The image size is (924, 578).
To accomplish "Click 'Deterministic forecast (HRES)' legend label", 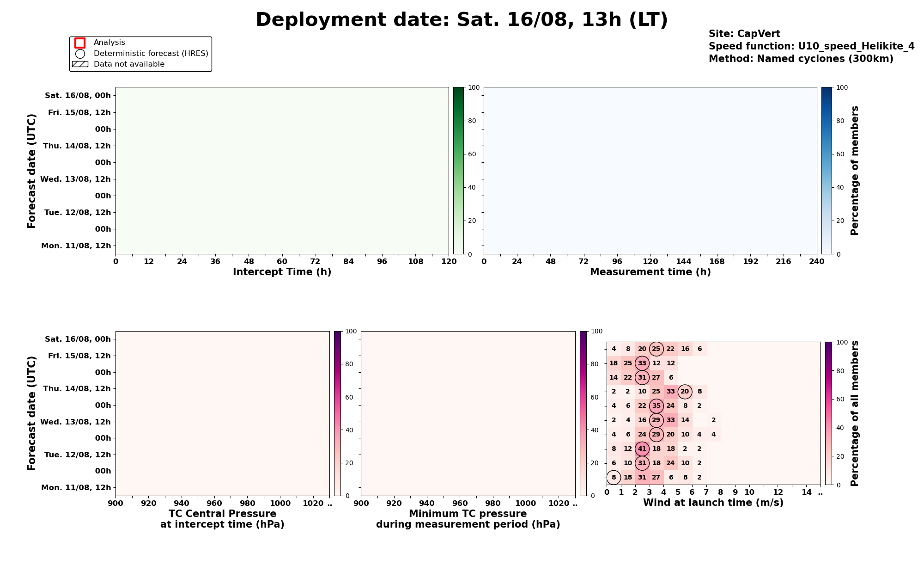I will point(151,54).
